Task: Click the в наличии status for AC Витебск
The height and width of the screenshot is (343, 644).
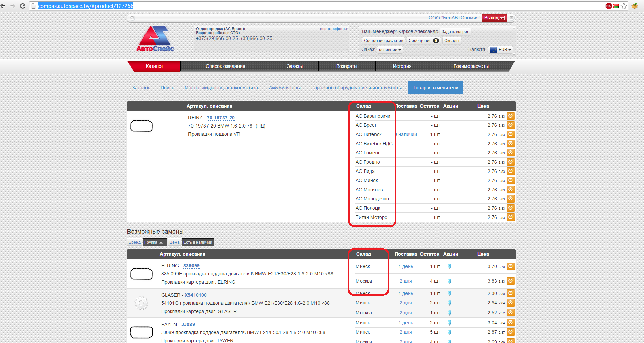Action: [407, 134]
